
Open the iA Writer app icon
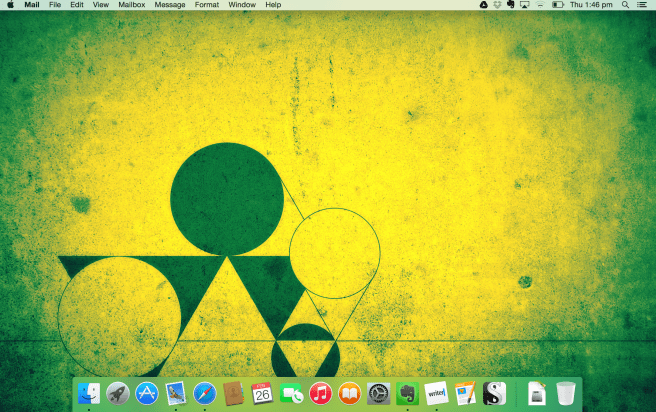coord(436,394)
